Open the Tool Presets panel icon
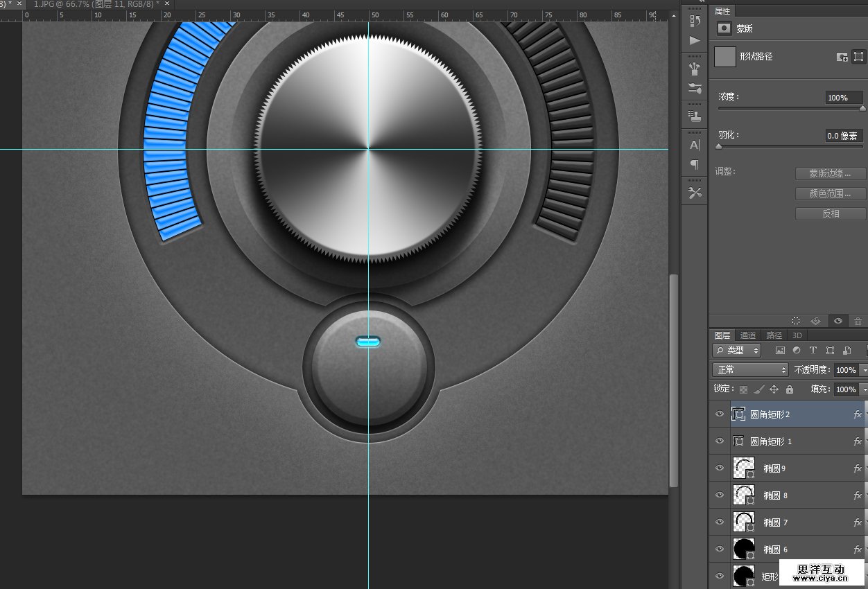868x589 pixels. click(x=694, y=193)
